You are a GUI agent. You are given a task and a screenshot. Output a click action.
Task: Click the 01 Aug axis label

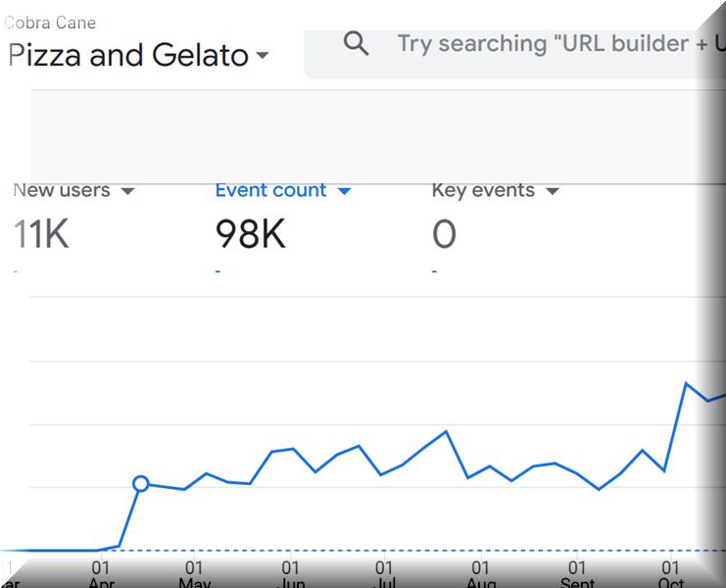point(480,573)
